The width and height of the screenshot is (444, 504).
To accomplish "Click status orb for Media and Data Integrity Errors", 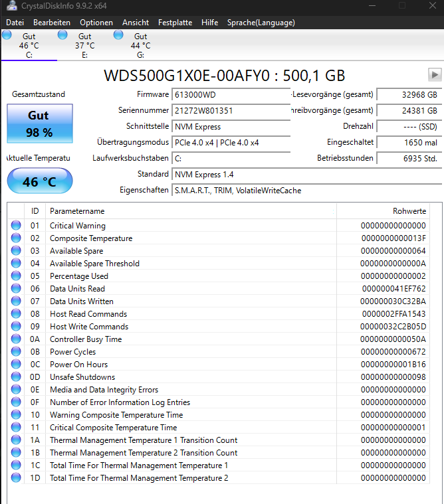I will (16, 389).
